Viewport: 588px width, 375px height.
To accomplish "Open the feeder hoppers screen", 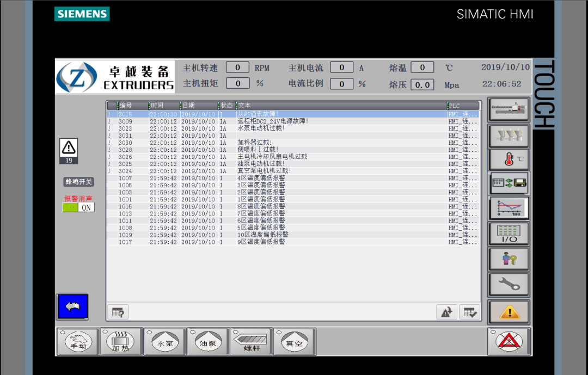I will (509, 135).
